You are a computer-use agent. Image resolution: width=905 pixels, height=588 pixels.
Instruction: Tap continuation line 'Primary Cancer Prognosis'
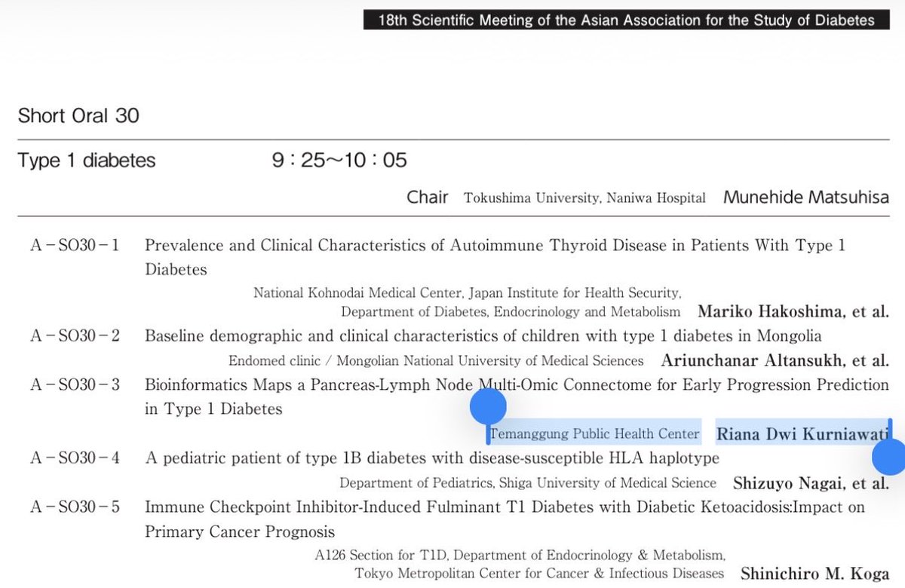240,532
